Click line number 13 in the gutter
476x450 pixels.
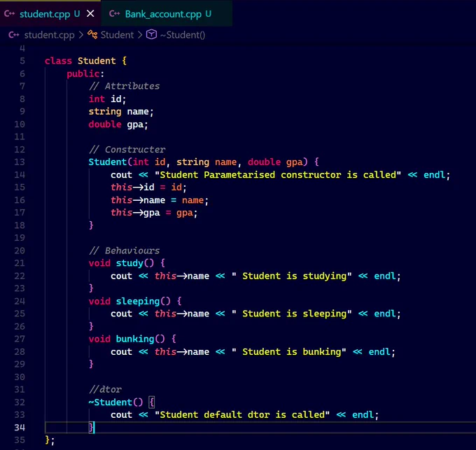pos(20,162)
